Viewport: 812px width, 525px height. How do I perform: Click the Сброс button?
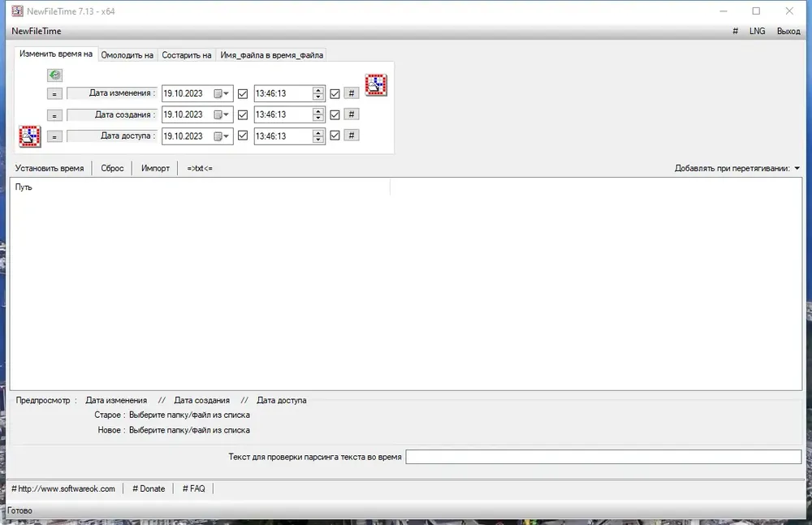click(112, 168)
